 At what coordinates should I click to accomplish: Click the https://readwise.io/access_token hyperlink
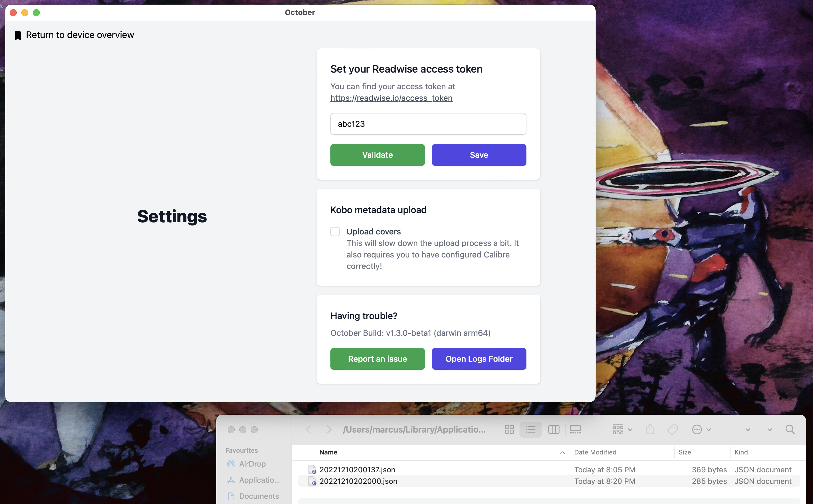(x=392, y=98)
